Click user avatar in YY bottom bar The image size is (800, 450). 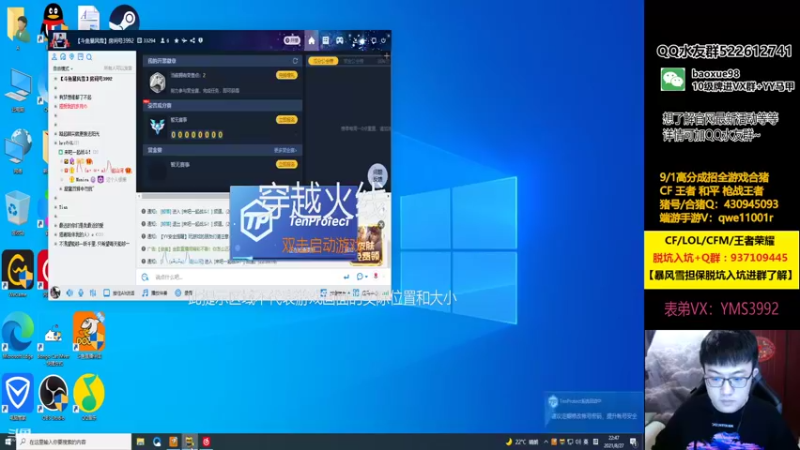click(55, 292)
